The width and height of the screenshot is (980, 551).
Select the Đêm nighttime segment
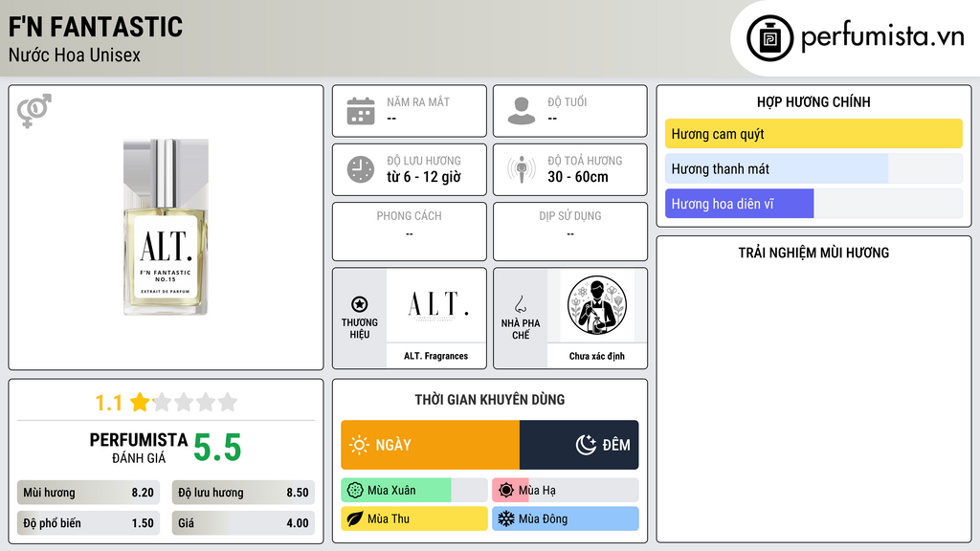point(579,445)
